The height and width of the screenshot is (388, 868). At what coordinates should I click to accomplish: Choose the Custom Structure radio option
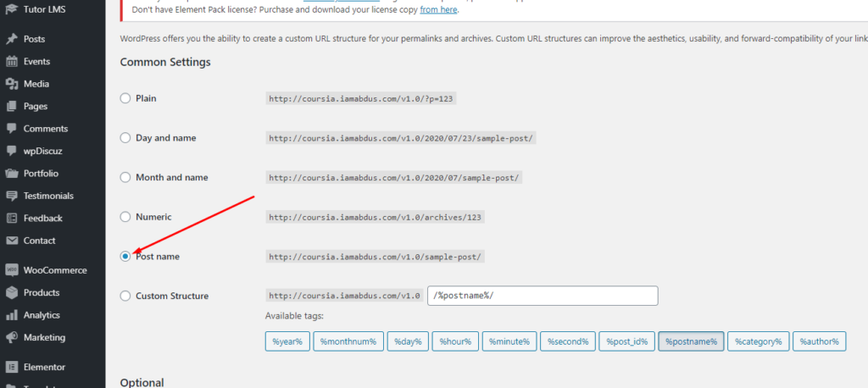[125, 297]
